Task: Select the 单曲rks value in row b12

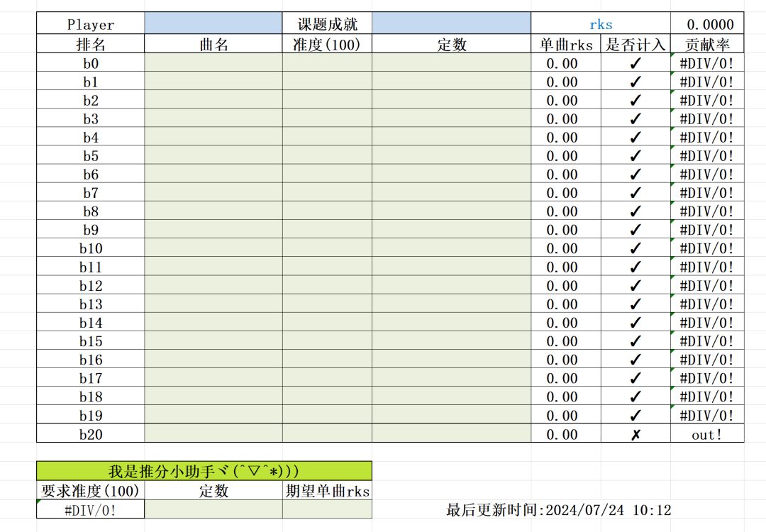Action: coord(562,285)
